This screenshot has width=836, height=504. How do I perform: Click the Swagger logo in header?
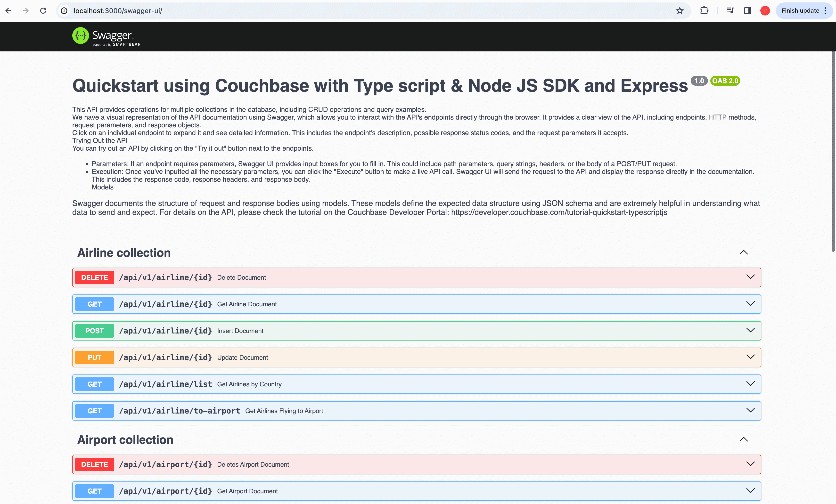coord(107,36)
